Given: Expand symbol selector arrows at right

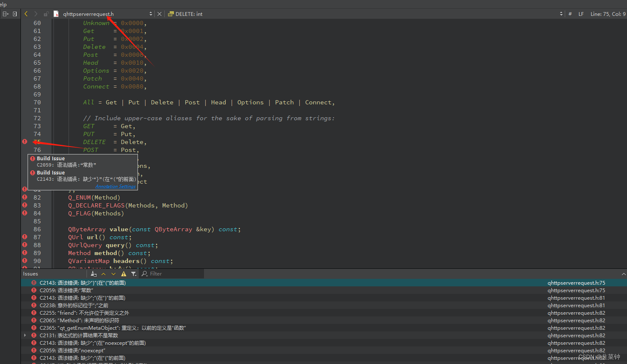Looking at the screenshot, I should [561, 14].
